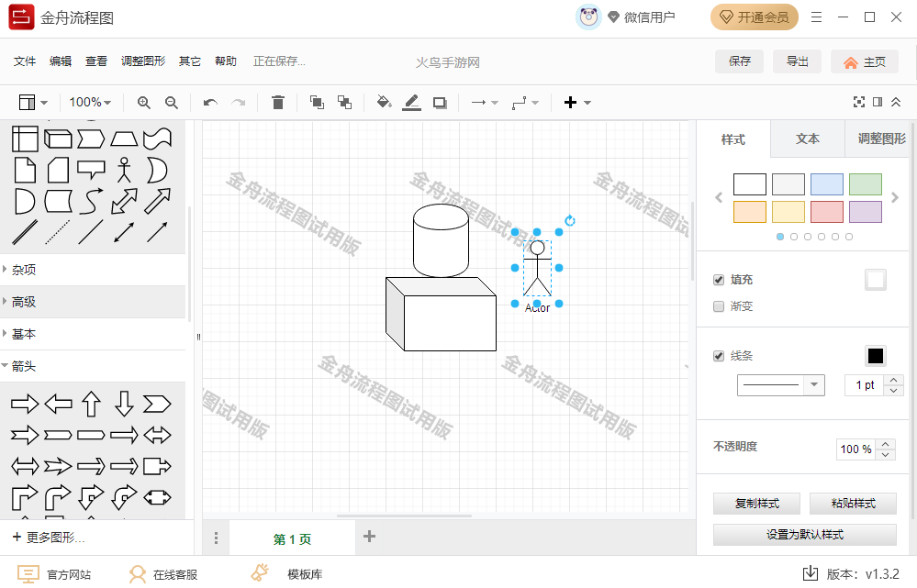917x588 pixels.
Task: Select the up arrow shape
Action: point(91,404)
